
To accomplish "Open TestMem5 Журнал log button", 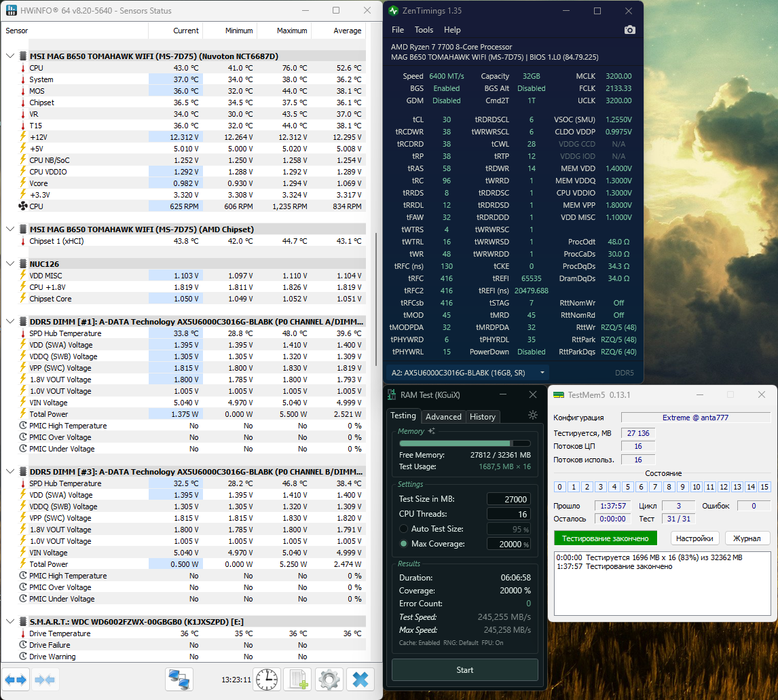I will pos(747,538).
